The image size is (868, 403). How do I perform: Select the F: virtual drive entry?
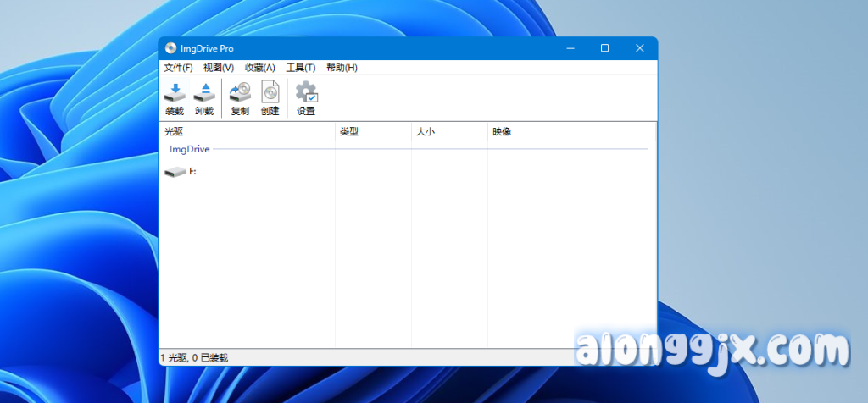point(181,172)
